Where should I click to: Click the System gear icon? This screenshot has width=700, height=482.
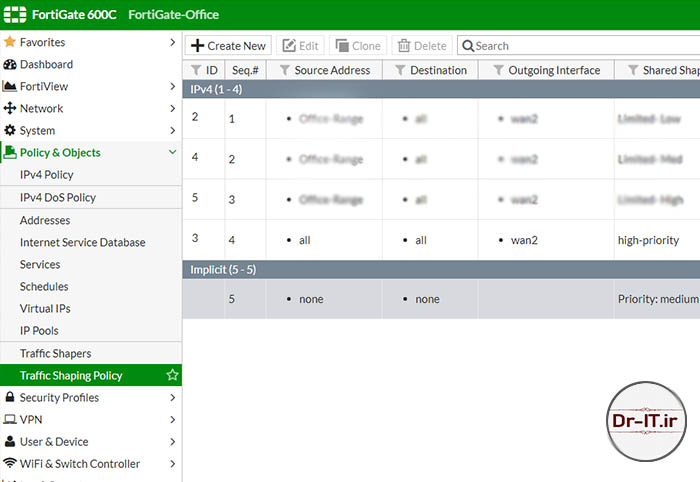point(10,130)
